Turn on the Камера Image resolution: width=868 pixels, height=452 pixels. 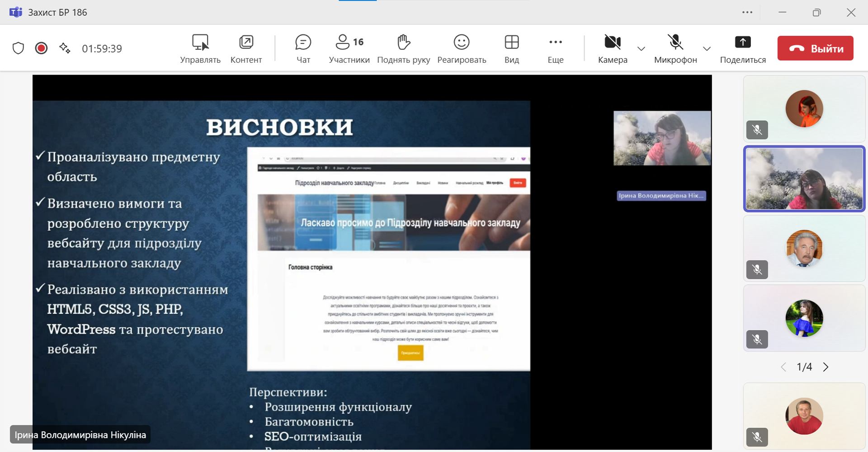(613, 48)
